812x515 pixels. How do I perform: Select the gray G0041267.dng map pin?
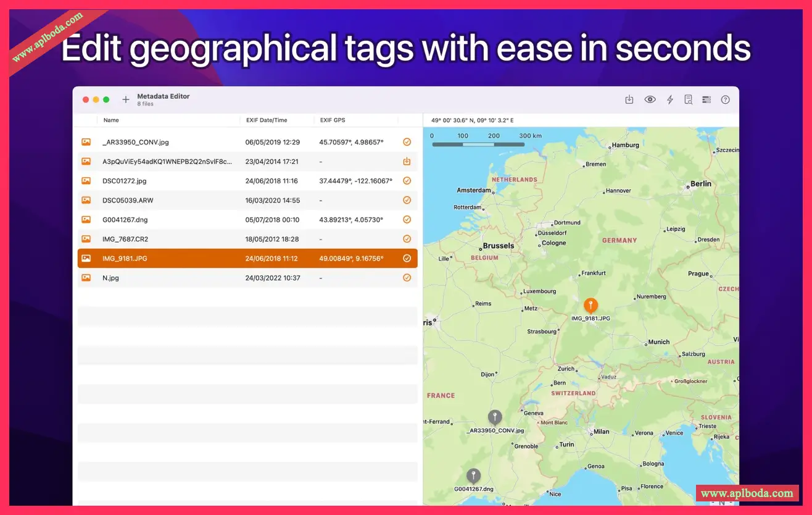point(473,476)
